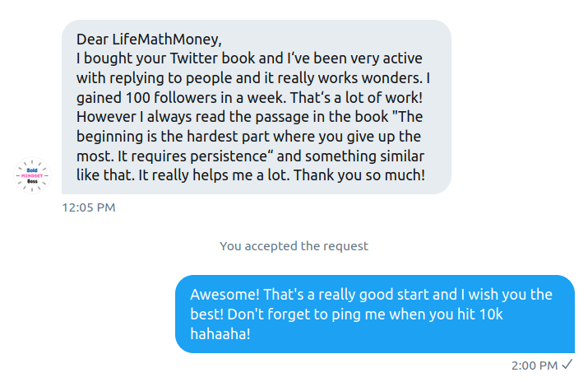Click the "Dear LifeMathMoney," greeting line
The image size is (588, 382).
pos(149,39)
